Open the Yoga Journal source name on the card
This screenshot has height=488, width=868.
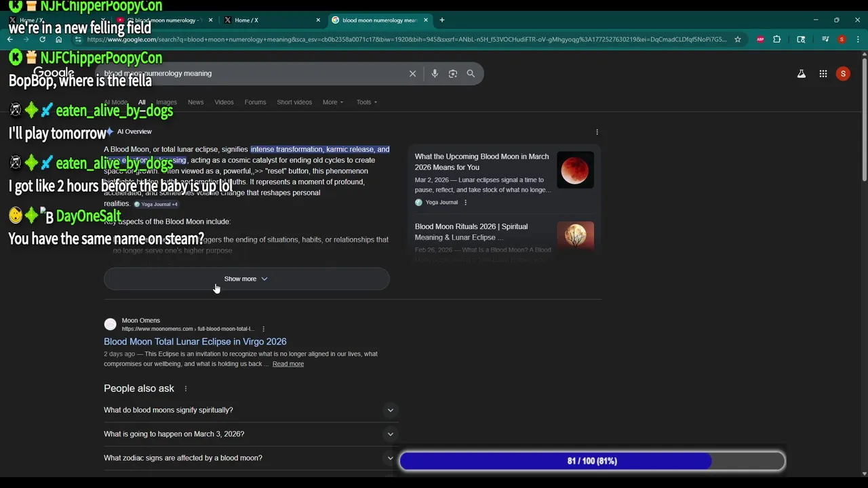(x=441, y=202)
